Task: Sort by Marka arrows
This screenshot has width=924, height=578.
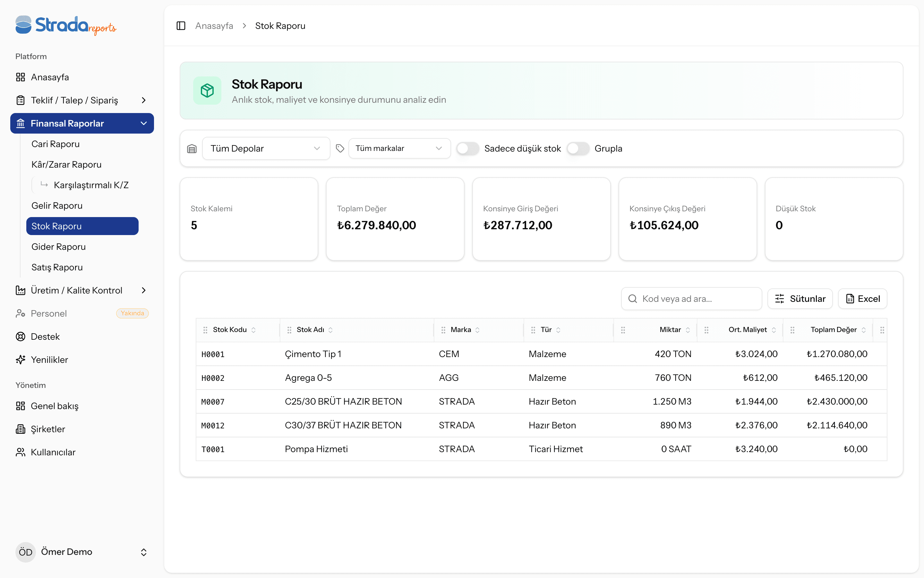Action: (x=478, y=330)
